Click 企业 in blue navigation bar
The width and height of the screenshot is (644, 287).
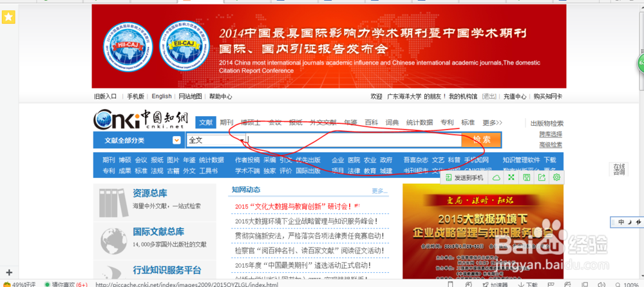pos(337,160)
